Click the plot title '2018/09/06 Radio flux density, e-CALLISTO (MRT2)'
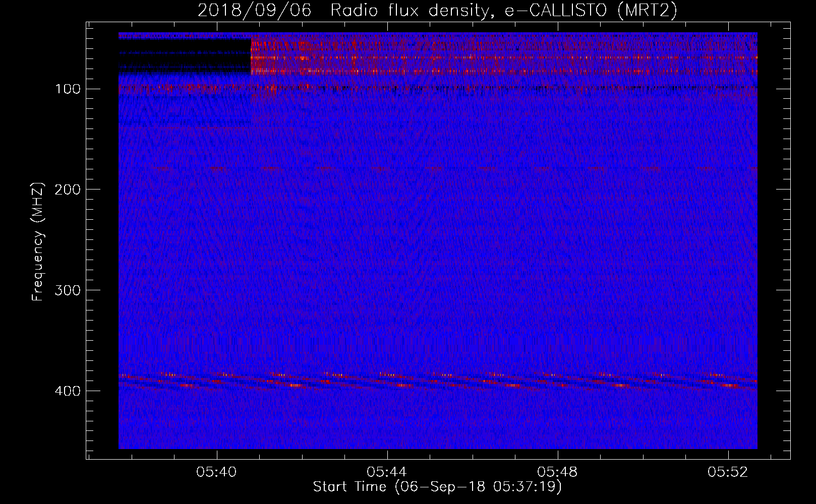 click(437, 10)
